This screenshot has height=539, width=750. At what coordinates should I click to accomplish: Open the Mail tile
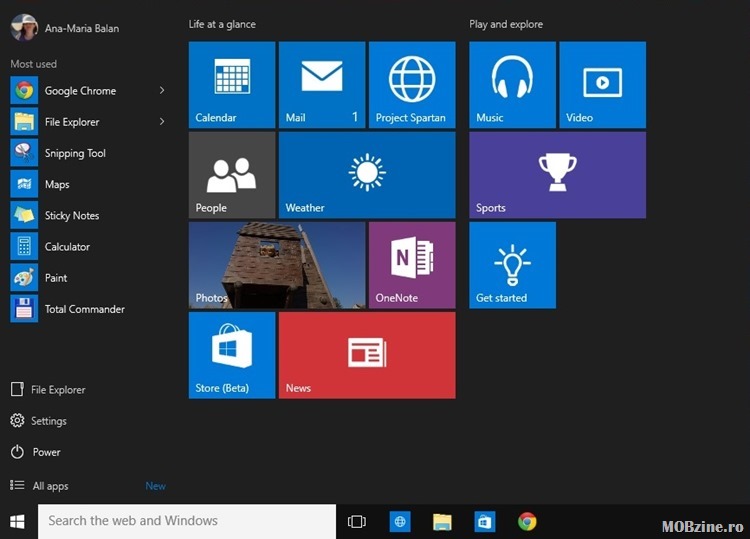pos(322,85)
